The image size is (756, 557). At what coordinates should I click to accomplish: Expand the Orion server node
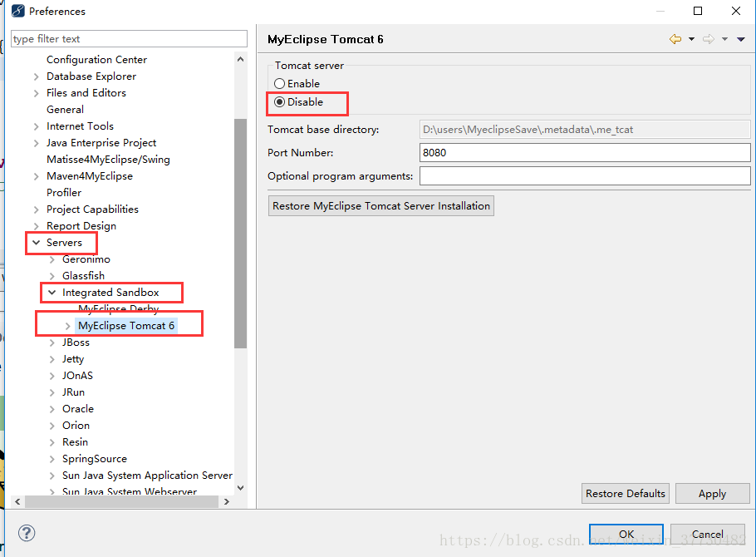click(52, 426)
